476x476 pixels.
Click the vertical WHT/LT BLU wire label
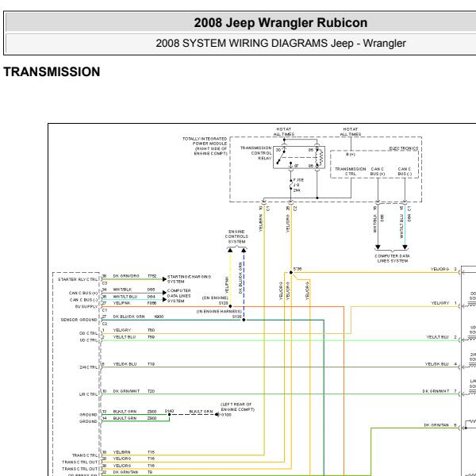[401, 226]
